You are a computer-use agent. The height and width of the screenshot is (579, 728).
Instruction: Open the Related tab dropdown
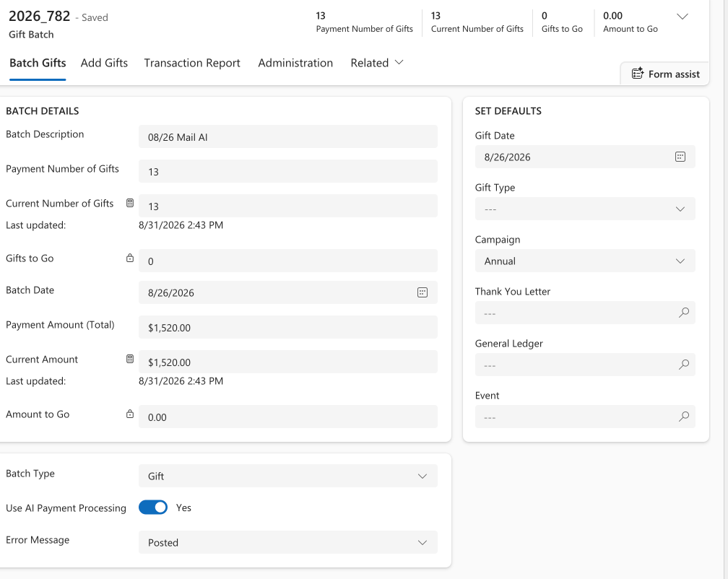tap(376, 63)
